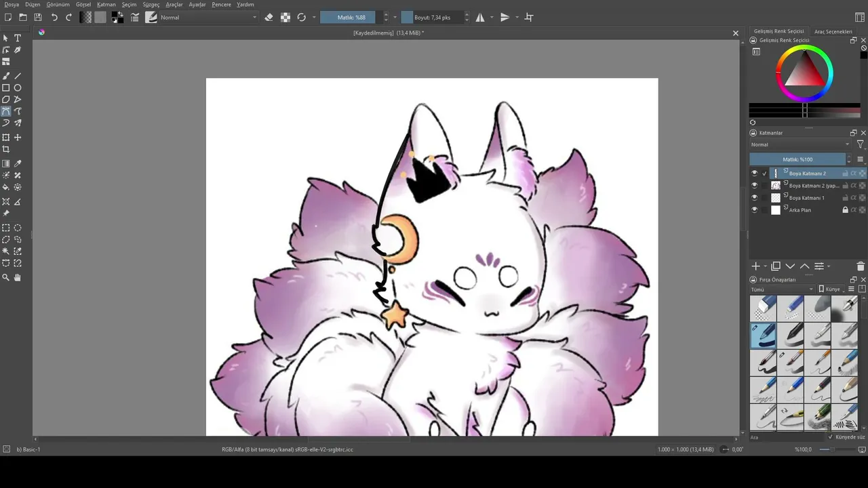
Task: Open the Dosya menu
Action: pyautogui.click(x=12, y=5)
